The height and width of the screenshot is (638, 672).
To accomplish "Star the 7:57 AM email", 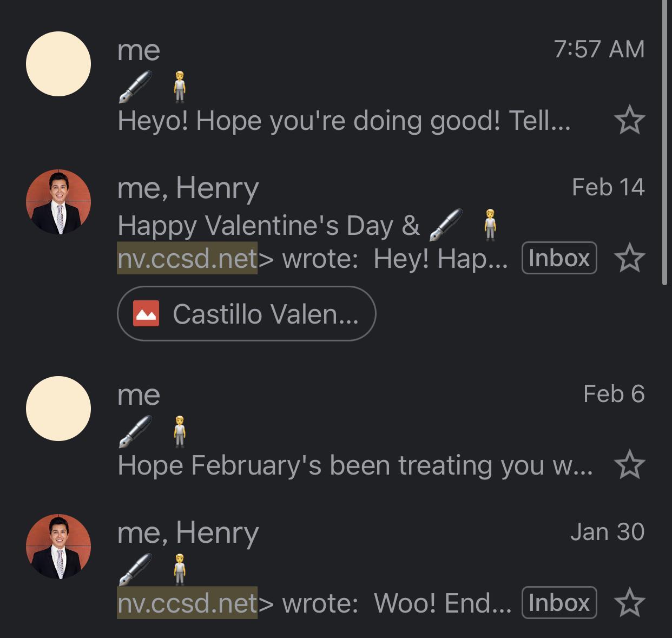I will click(x=630, y=120).
